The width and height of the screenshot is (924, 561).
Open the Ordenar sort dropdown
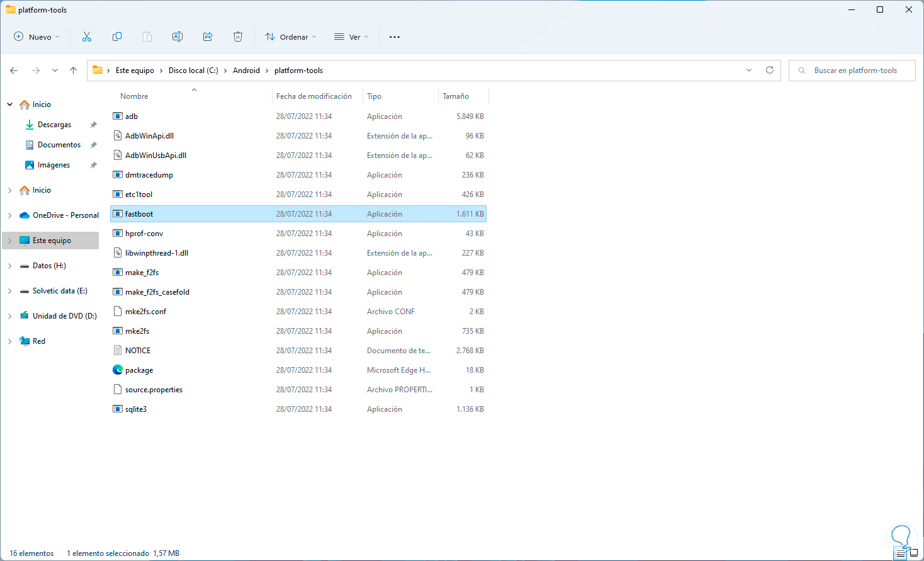291,37
